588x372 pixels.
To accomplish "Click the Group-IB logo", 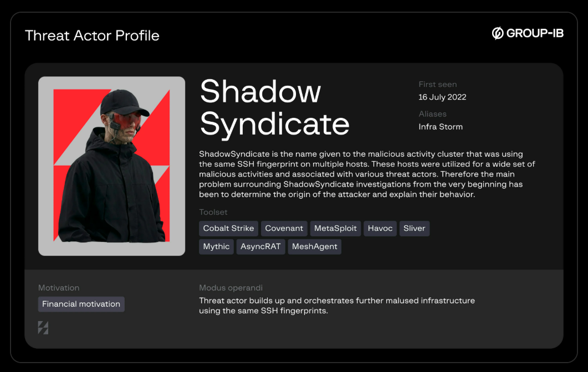I will click(528, 33).
